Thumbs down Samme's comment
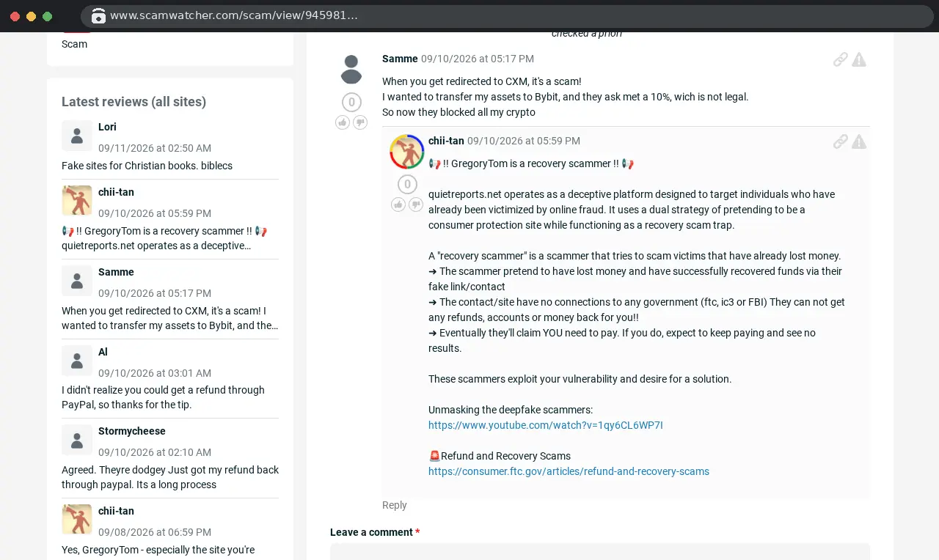 [360, 122]
